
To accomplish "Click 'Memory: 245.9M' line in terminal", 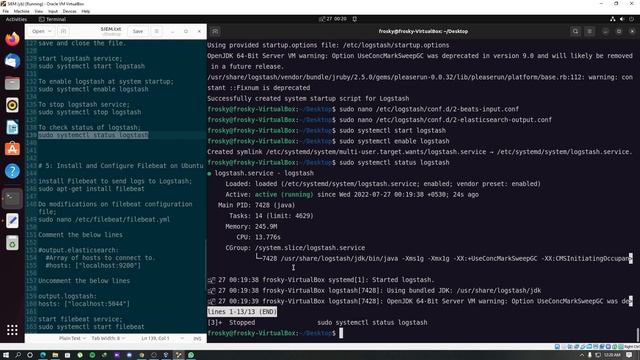I will point(251,227).
